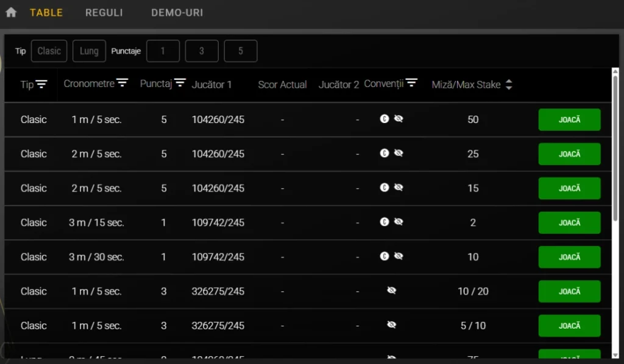Open the Tip column filter icon

pyautogui.click(x=41, y=84)
